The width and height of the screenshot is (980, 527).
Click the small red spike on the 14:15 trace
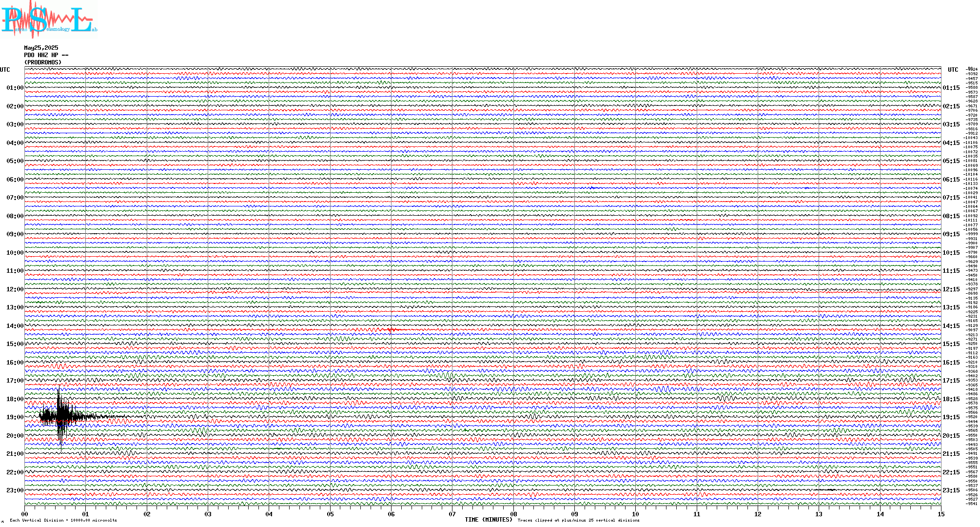pos(391,330)
